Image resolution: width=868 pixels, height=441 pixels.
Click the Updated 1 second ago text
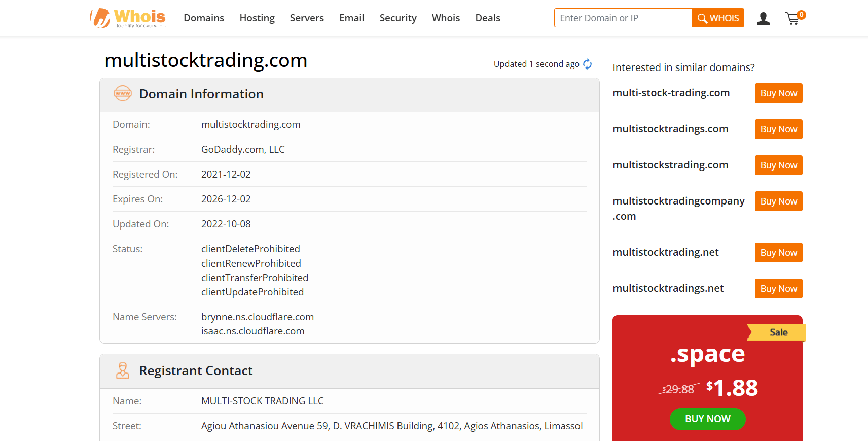click(536, 64)
